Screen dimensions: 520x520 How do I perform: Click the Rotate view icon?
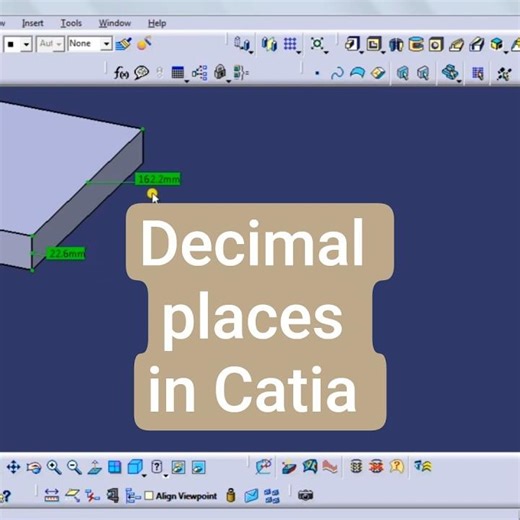34,467
